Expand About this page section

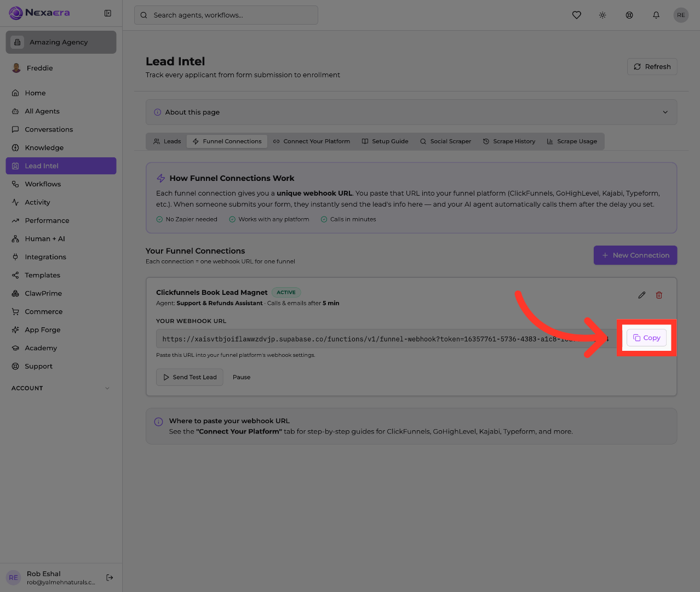click(x=411, y=112)
